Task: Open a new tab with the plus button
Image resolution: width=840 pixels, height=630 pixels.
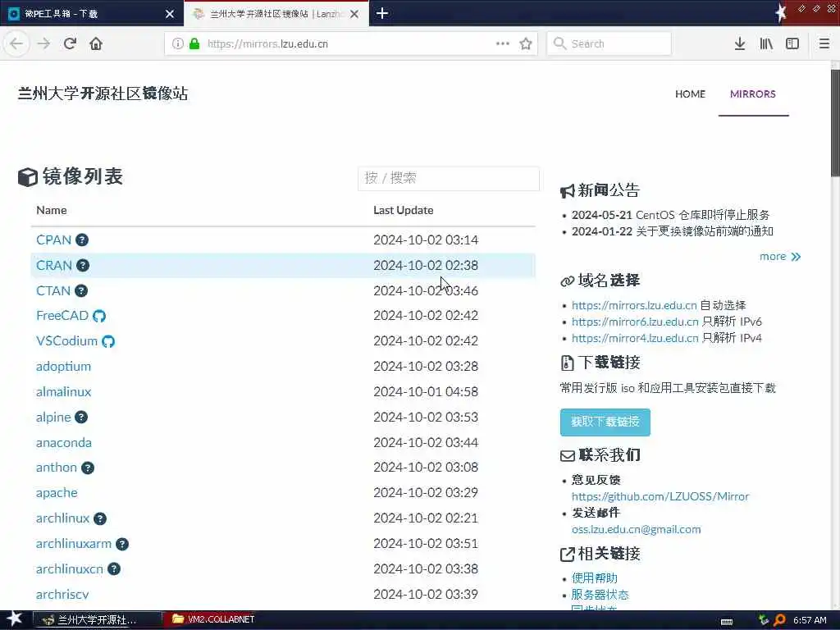Action: (x=382, y=13)
